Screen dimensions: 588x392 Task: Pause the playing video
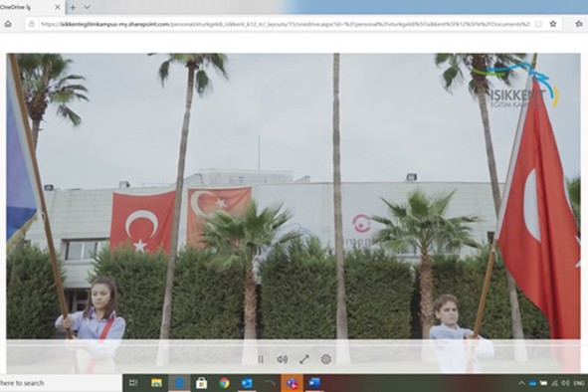click(x=261, y=359)
